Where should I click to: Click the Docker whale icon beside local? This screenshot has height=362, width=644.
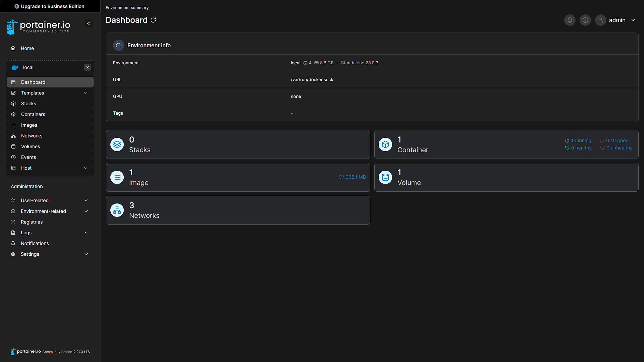15,67
